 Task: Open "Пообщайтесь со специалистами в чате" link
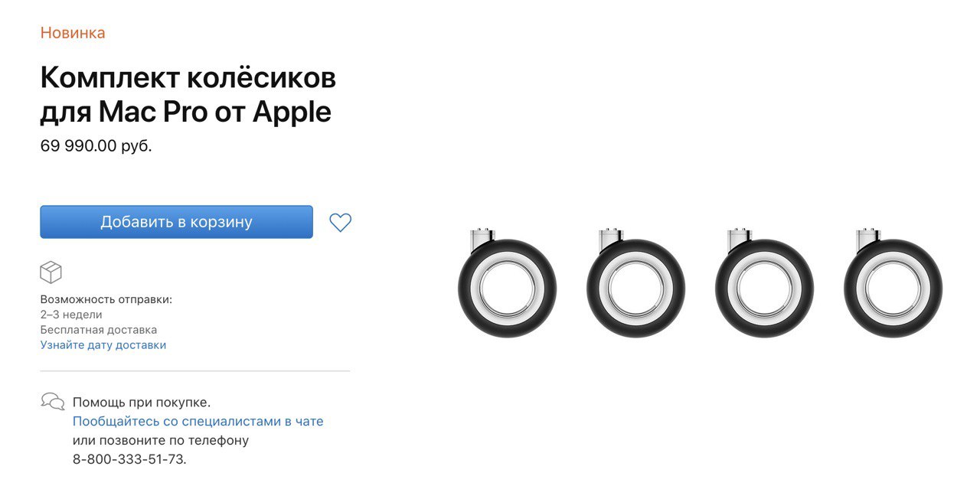click(x=198, y=421)
